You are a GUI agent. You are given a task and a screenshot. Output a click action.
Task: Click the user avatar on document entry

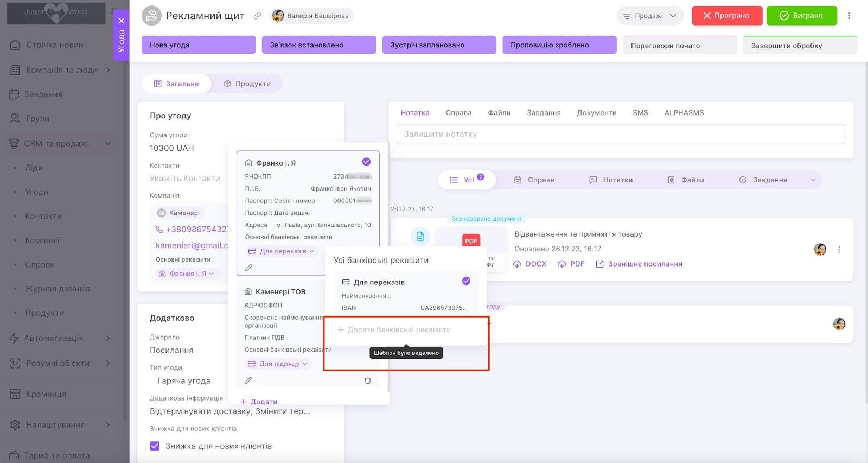coord(820,250)
